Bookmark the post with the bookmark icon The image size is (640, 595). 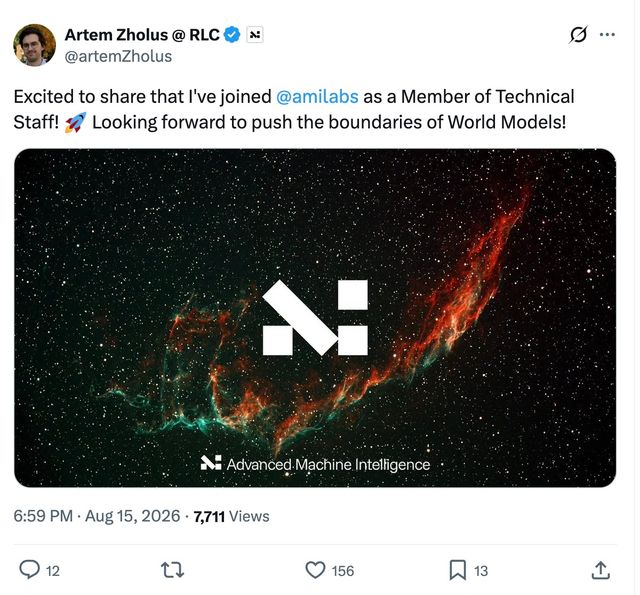tap(458, 570)
